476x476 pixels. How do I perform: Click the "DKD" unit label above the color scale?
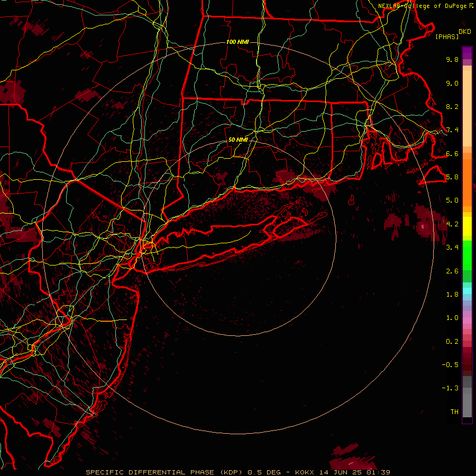point(464,32)
